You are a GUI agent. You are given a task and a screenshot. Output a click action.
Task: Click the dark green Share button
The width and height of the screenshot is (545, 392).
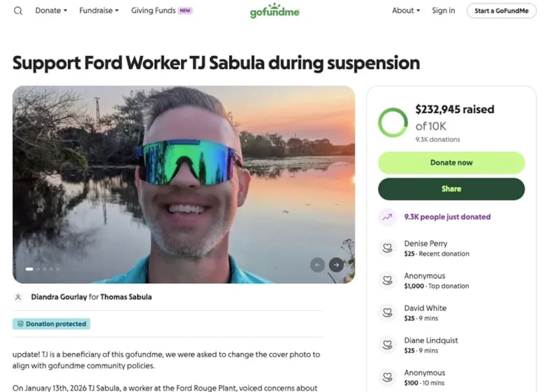451,189
